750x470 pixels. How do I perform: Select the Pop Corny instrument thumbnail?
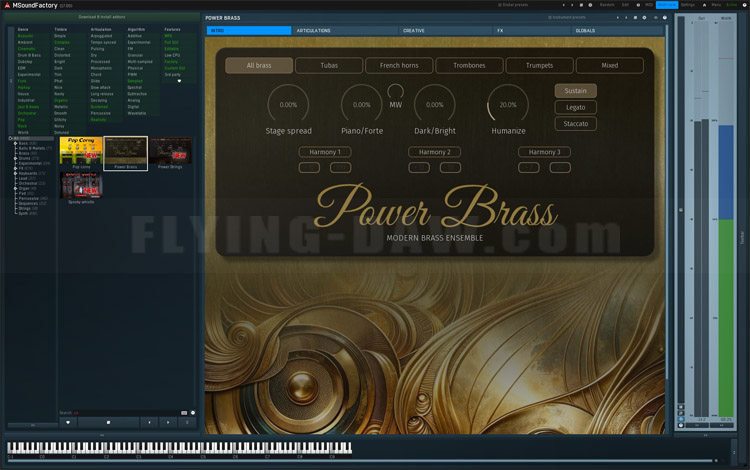click(x=81, y=153)
